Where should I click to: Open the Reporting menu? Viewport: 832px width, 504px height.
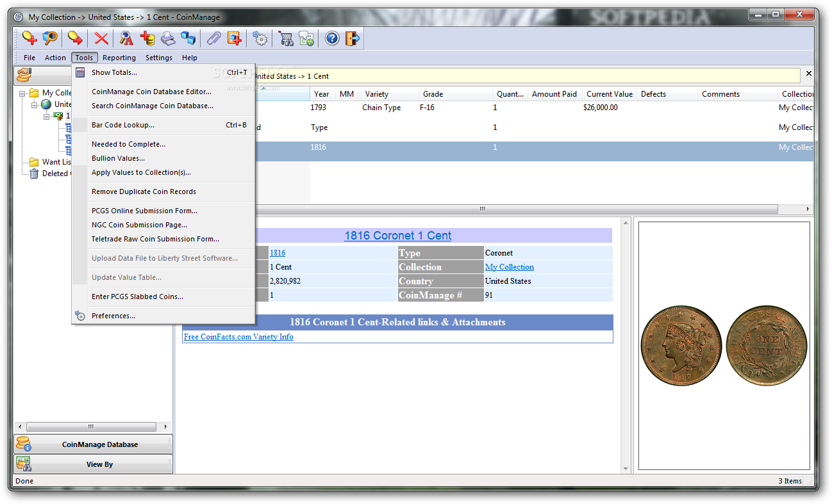point(119,58)
